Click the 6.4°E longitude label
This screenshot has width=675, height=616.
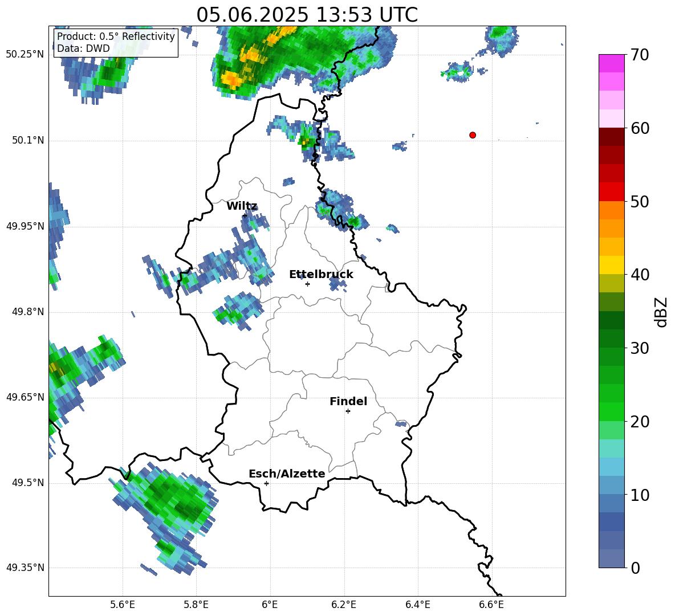[x=418, y=605]
